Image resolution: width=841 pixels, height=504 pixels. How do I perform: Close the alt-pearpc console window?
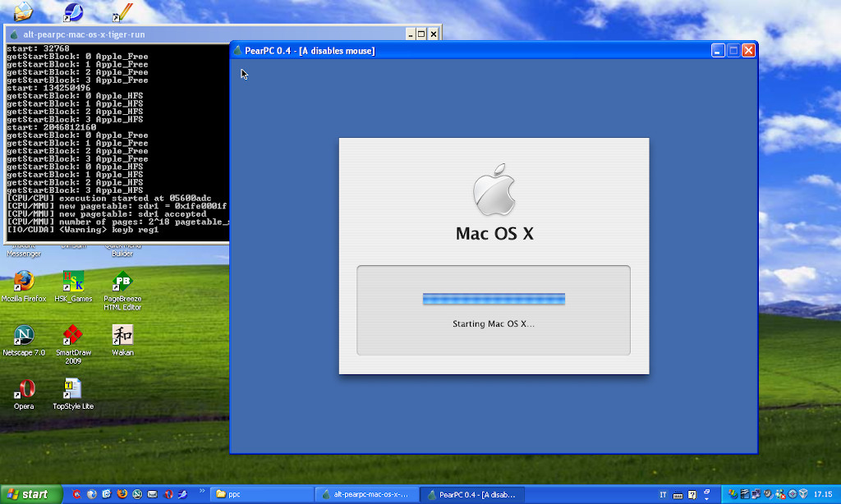coord(434,34)
